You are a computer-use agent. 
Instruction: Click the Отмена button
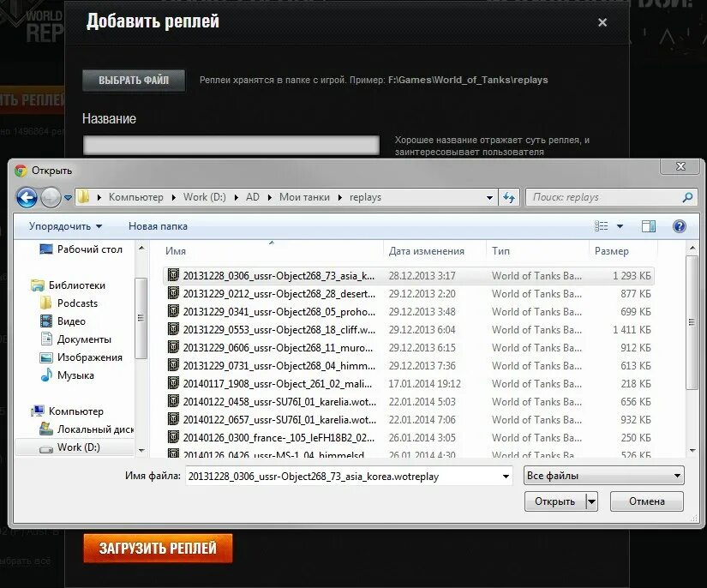(x=646, y=501)
